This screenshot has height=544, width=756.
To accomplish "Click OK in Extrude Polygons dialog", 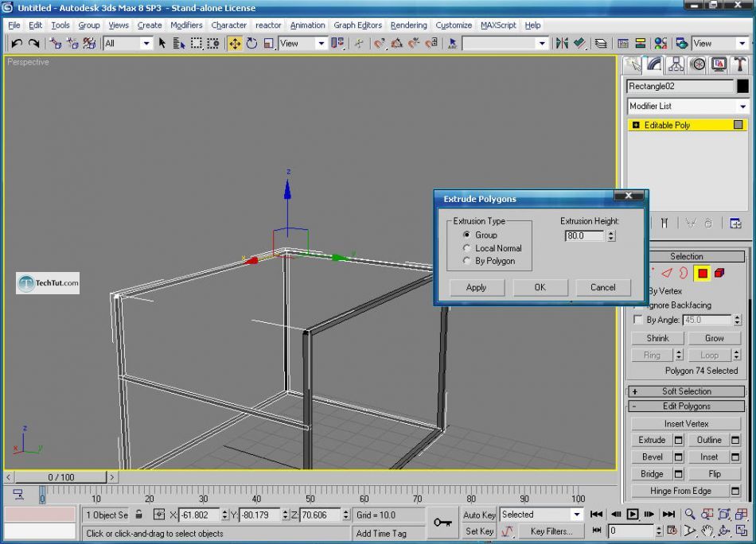I will pos(540,287).
